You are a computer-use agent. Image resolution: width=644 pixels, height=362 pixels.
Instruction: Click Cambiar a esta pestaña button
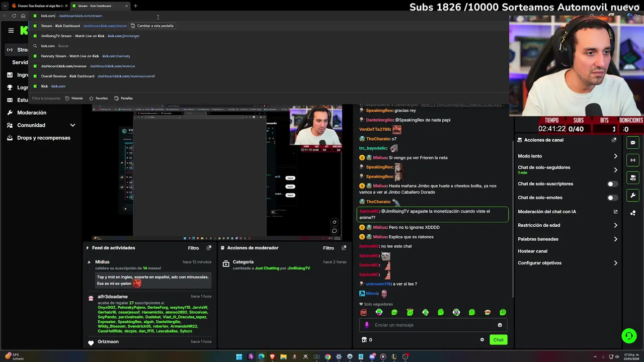point(152,26)
